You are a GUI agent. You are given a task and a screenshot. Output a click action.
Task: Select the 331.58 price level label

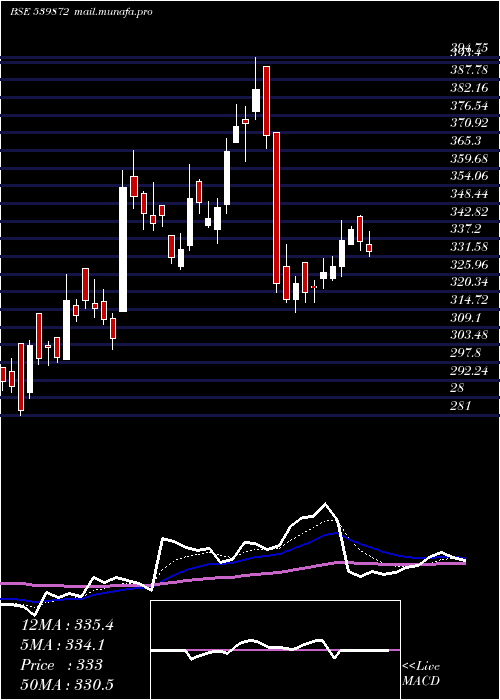469,246
